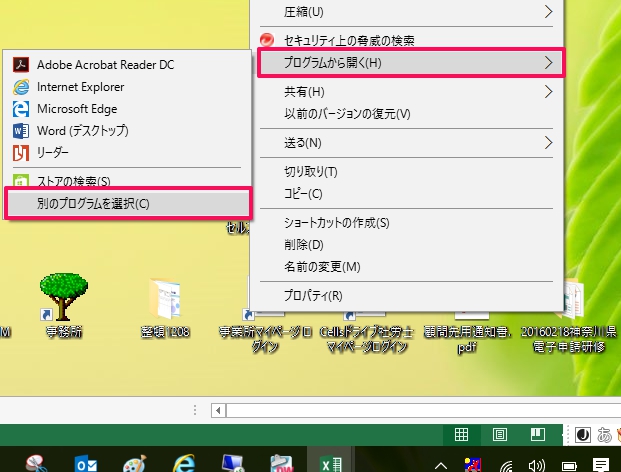621x472 pixels.
Task: Select 名前の変更(M)
Action: [x=407, y=267]
